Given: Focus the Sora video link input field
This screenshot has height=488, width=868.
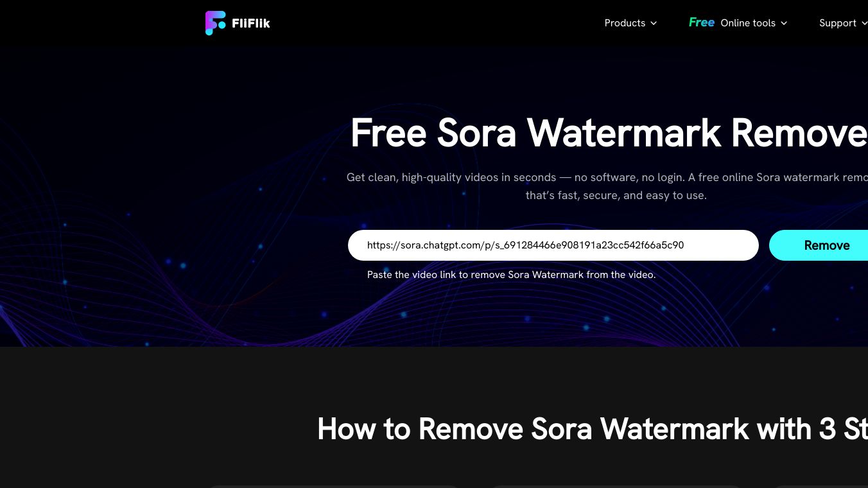Looking at the screenshot, I should coord(553,245).
